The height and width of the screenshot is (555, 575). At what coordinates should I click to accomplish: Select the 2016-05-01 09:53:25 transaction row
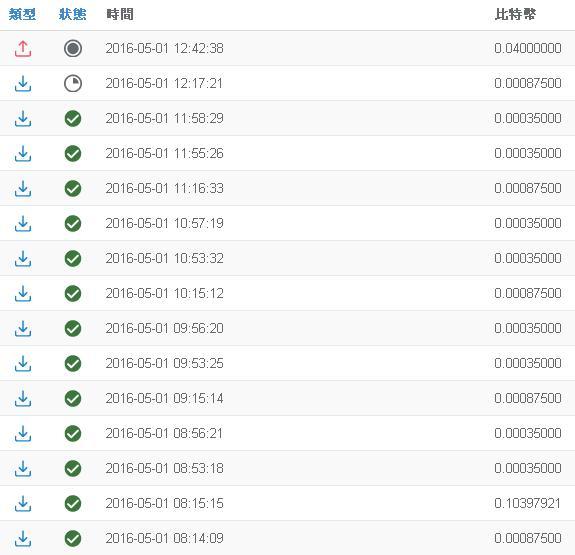pyautogui.click(x=288, y=363)
